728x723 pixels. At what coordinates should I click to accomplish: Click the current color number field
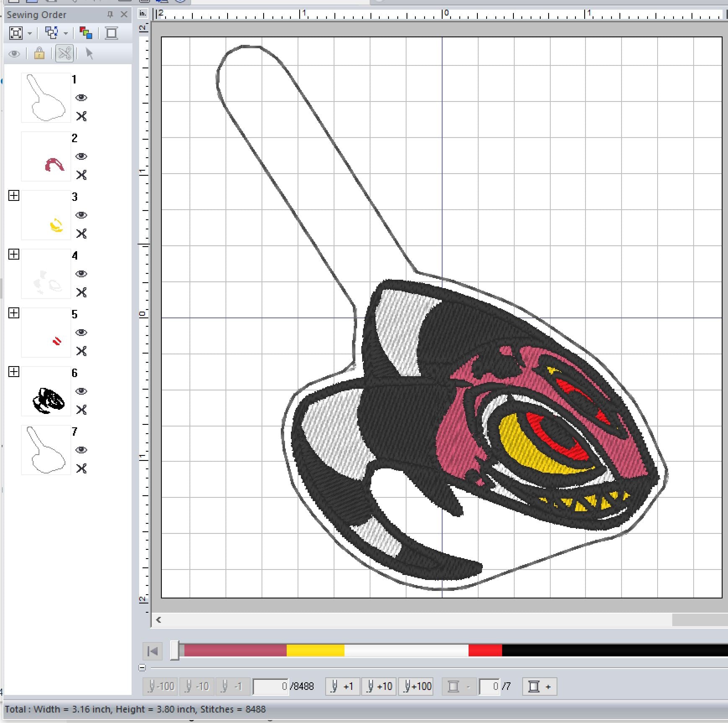click(489, 687)
